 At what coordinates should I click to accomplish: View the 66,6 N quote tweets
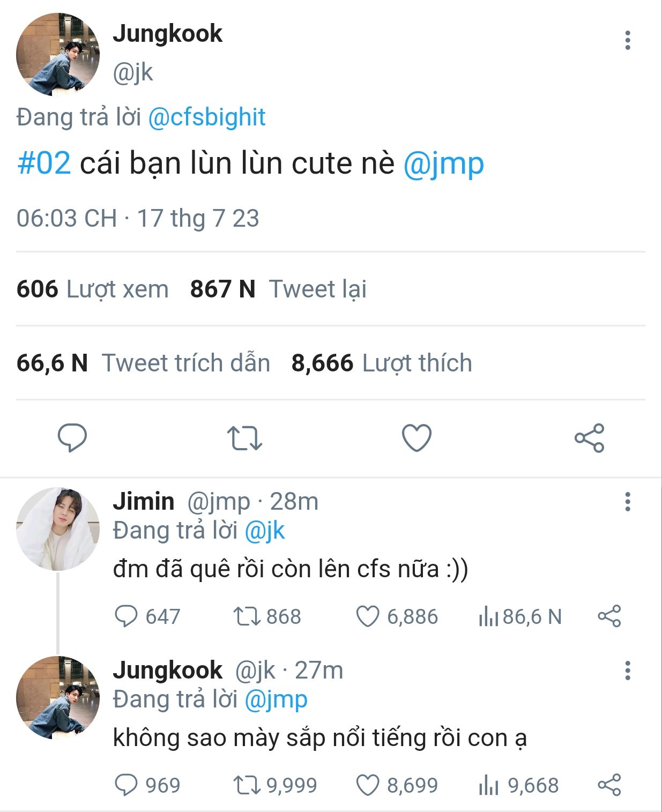[x=143, y=363]
